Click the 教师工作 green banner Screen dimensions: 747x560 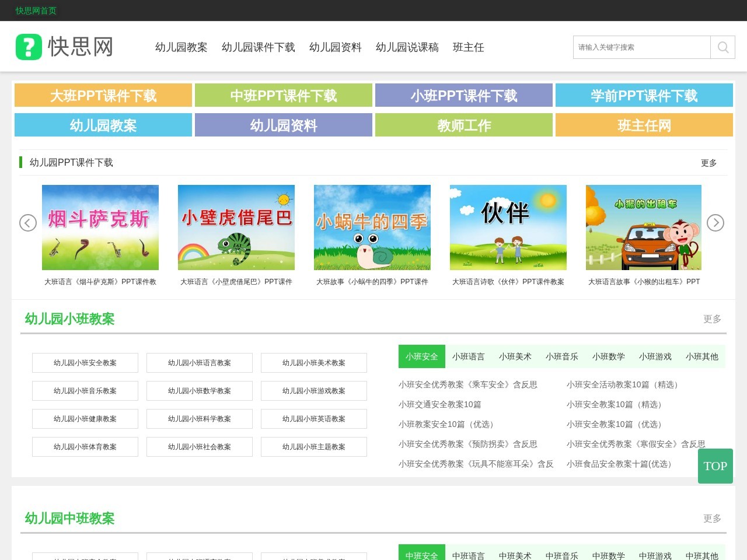coord(463,125)
